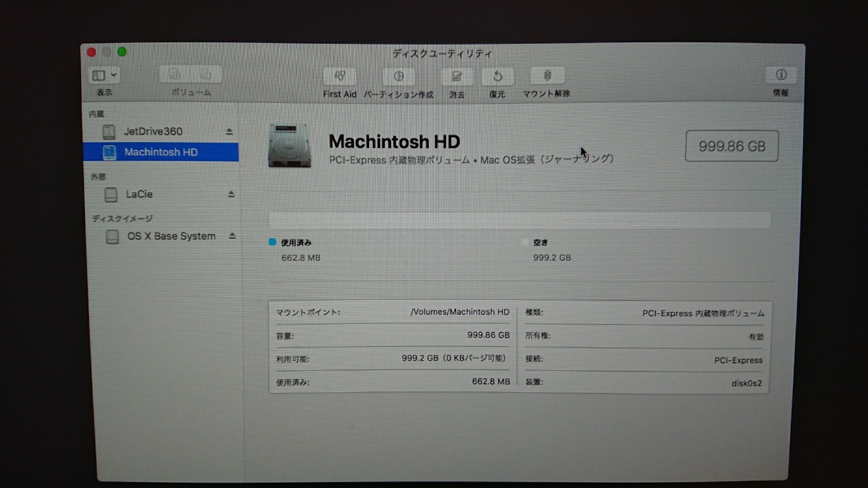Click the 内蔵 section header in sidebar
This screenshot has width=868, height=488.
[96, 114]
